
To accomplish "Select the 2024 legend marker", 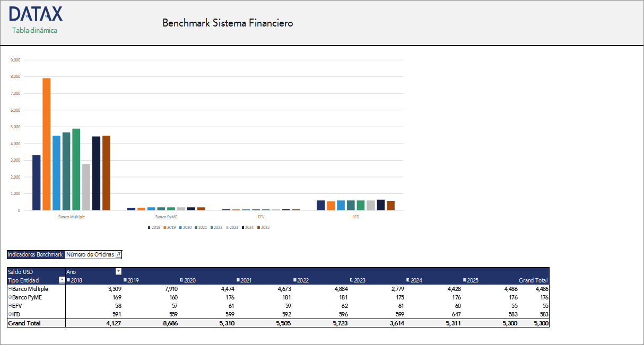I will [243, 227].
